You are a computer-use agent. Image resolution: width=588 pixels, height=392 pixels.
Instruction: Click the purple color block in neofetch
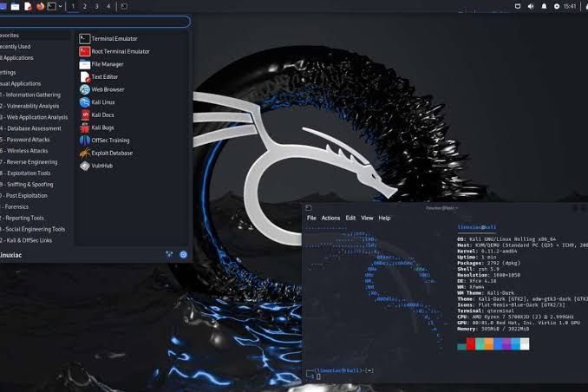(x=506, y=343)
